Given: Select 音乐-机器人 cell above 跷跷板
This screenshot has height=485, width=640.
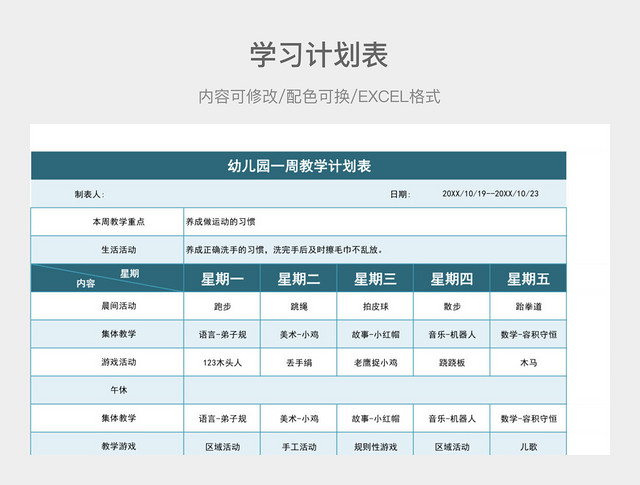Looking at the screenshot, I should click(x=451, y=334).
